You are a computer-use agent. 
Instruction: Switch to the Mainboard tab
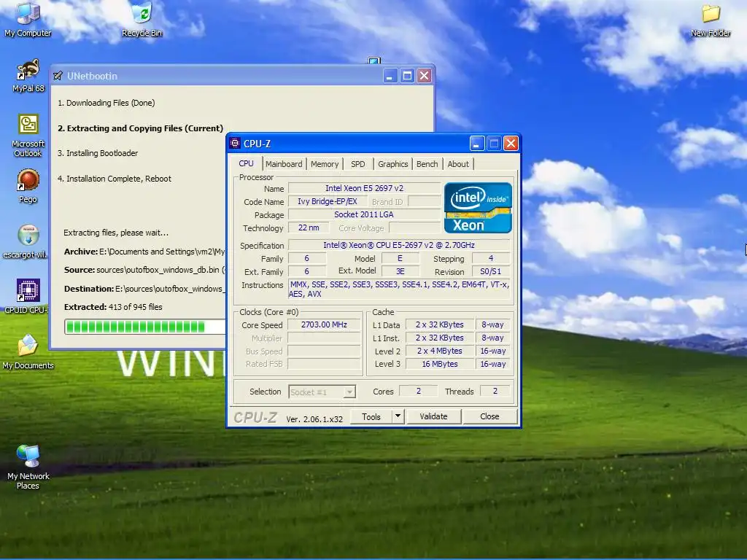point(284,164)
